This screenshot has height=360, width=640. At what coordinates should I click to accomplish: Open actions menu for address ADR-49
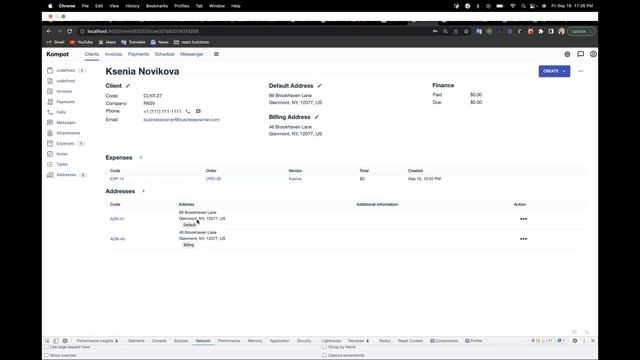coord(523,239)
